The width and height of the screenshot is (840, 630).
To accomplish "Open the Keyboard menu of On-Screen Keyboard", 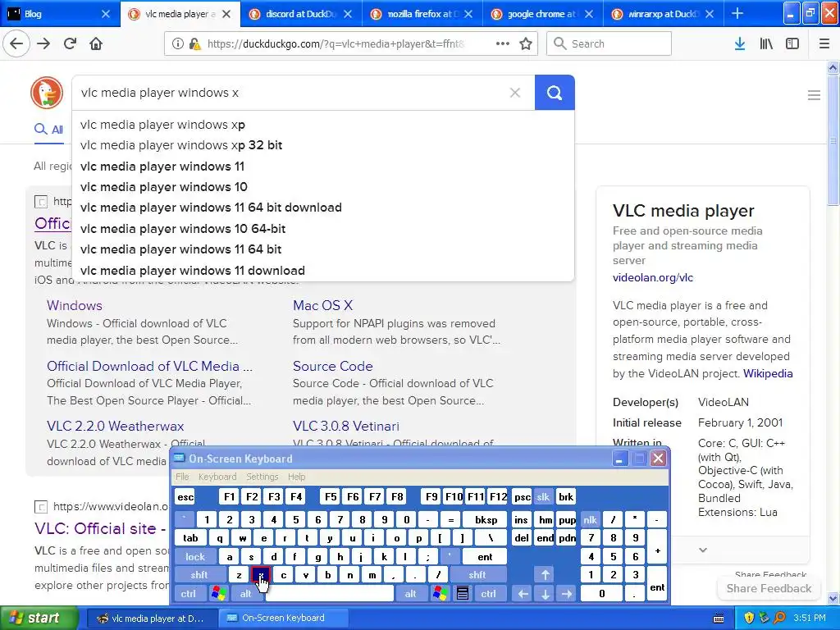I will point(217,477).
